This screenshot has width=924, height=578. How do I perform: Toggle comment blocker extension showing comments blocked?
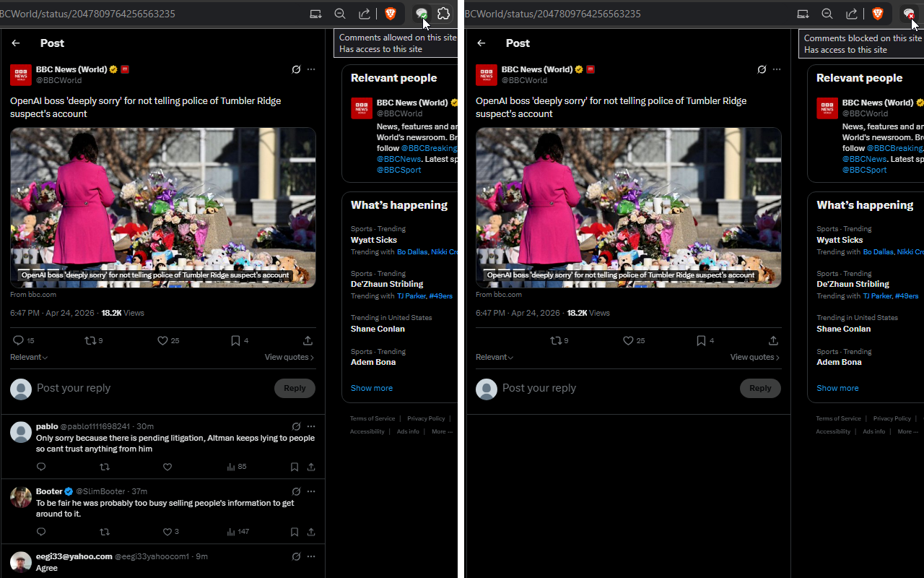pos(909,14)
